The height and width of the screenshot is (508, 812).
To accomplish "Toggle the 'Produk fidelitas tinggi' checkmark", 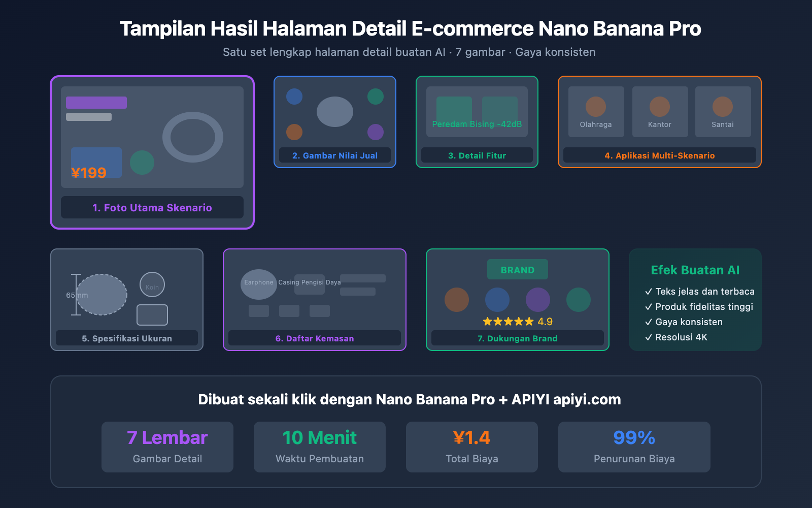I will (648, 307).
